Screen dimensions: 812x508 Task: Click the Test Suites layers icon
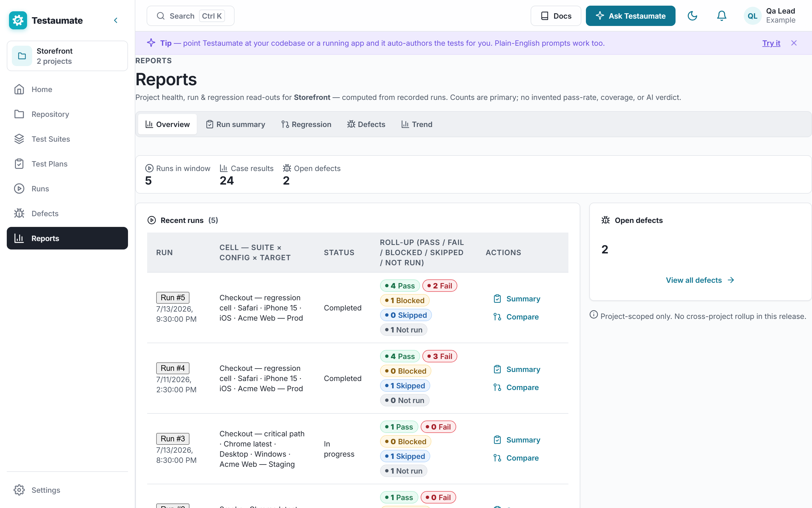point(19,139)
